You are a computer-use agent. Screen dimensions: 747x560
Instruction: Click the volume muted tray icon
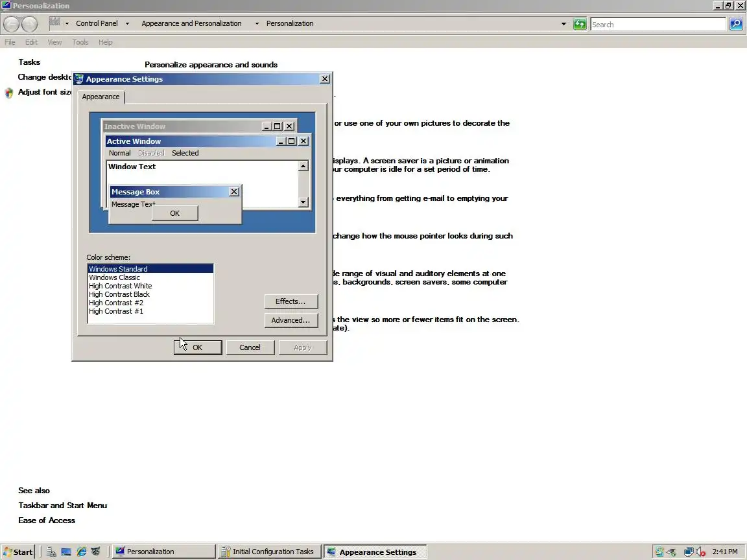point(700,552)
